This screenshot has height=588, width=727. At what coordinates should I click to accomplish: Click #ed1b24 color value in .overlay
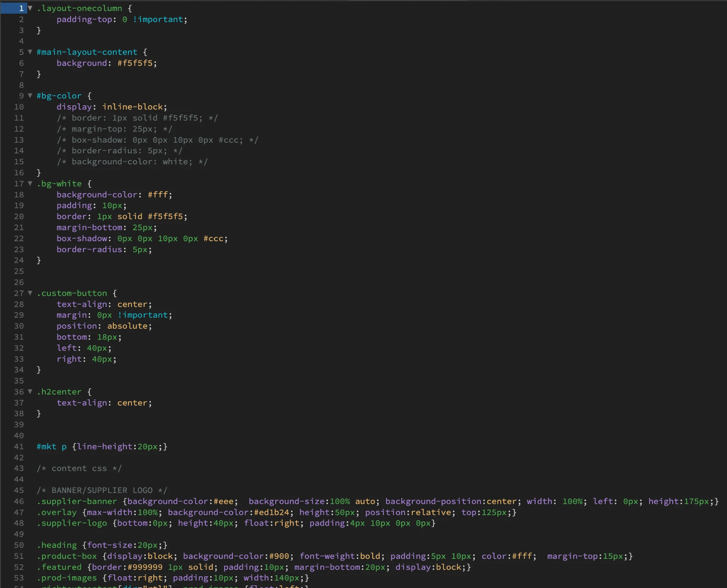271,512
